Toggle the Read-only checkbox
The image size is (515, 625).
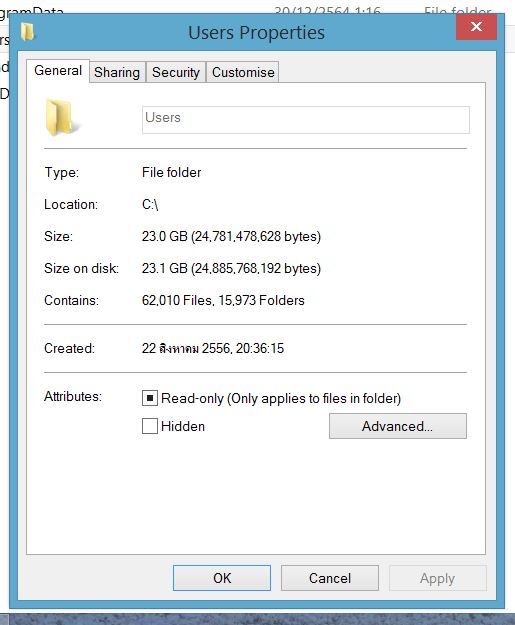tap(150, 398)
